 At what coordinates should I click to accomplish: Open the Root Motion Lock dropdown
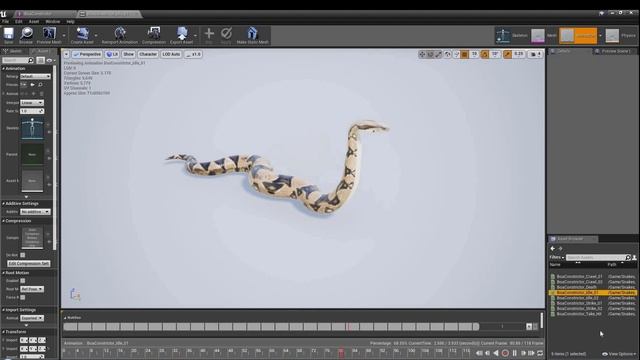tap(32, 289)
